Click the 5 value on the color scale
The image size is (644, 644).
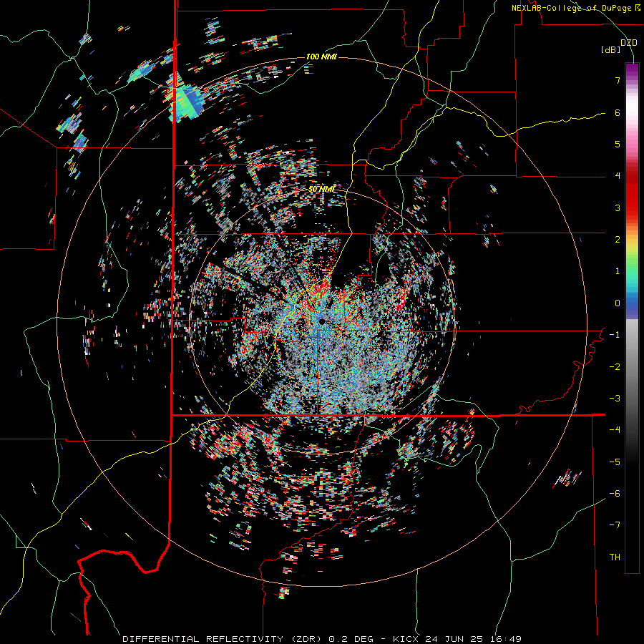(x=618, y=144)
